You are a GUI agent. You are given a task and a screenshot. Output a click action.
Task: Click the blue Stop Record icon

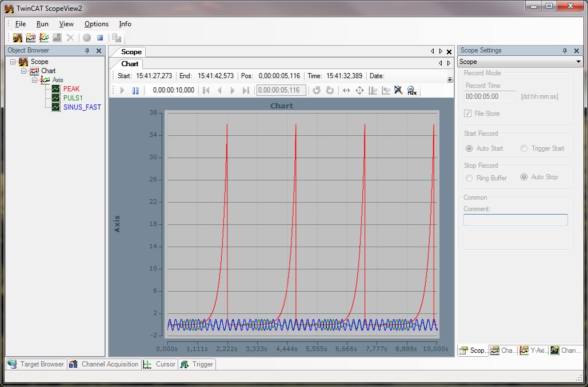click(x=100, y=38)
